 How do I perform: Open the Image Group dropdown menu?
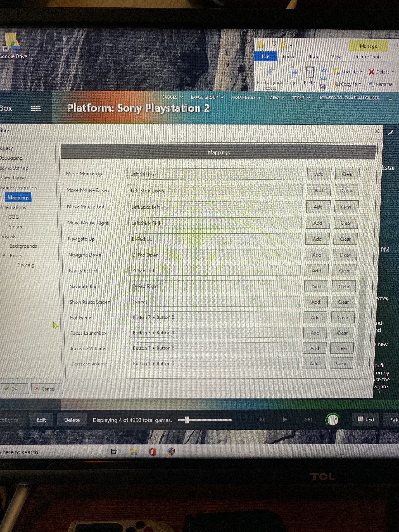[207, 97]
